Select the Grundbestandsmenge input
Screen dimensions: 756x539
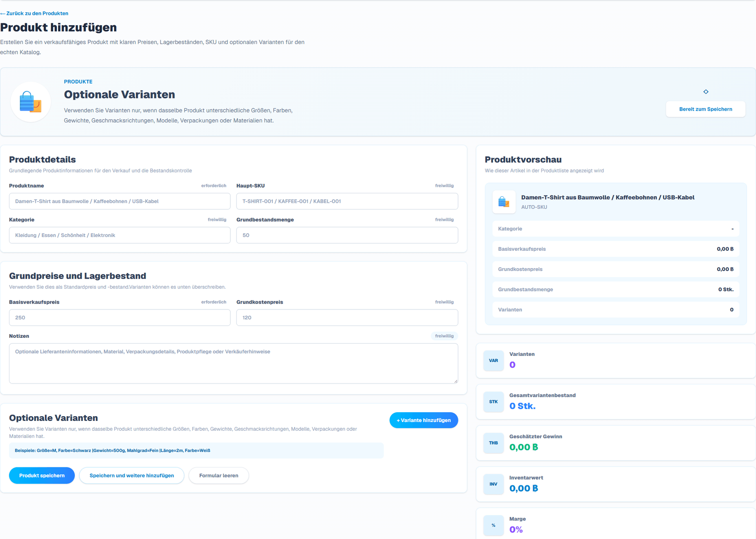[x=347, y=235]
